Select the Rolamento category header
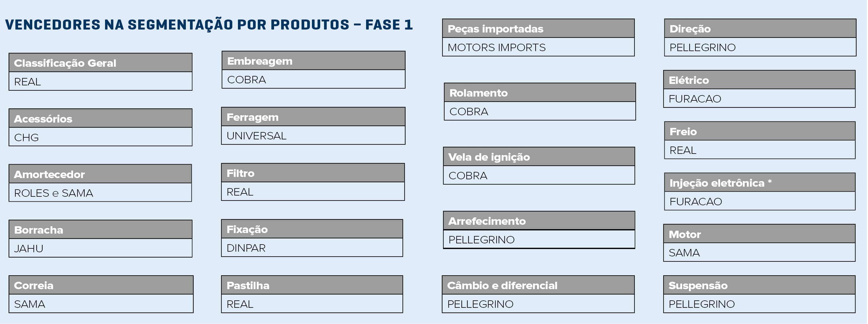Viewport: 868px width, 324px height. [x=540, y=93]
